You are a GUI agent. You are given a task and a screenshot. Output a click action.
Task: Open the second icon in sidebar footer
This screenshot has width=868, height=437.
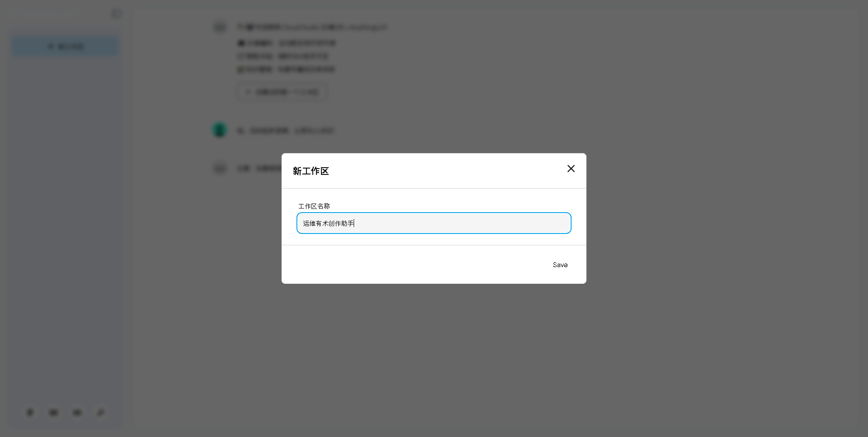pyautogui.click(x=53, y=412)
